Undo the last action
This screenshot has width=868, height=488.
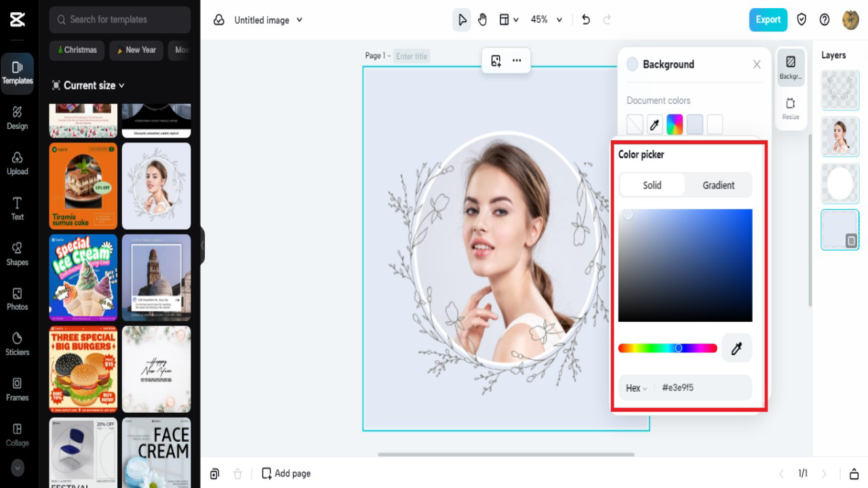point(586,20)
